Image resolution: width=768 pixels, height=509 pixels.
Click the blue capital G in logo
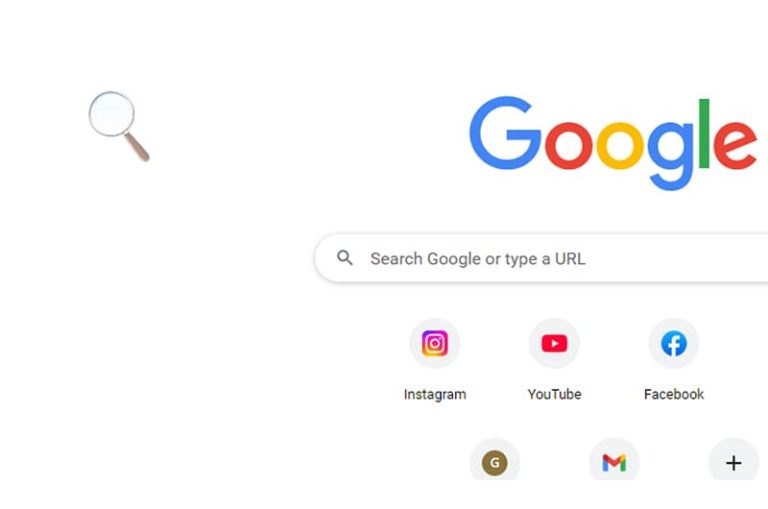[505, 133]
